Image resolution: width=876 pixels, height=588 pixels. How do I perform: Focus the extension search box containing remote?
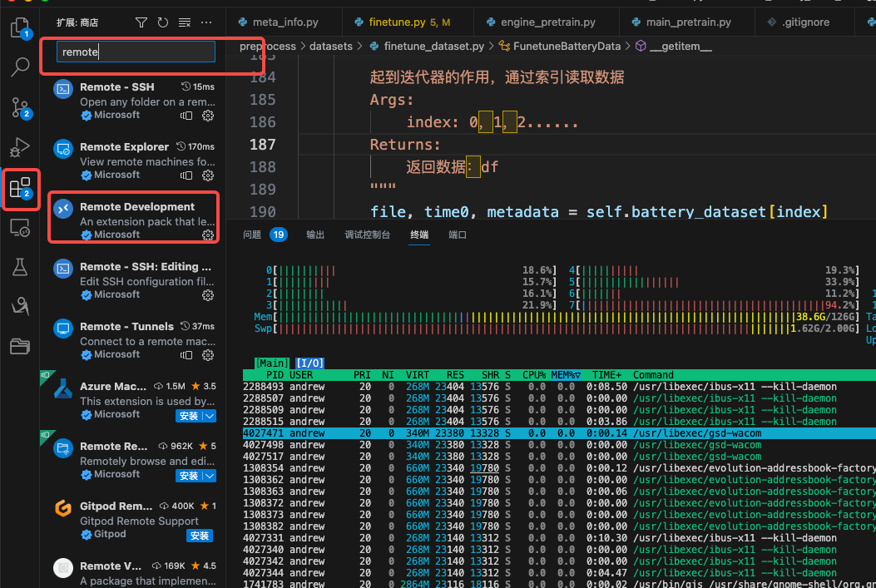[x=136, y=52]
